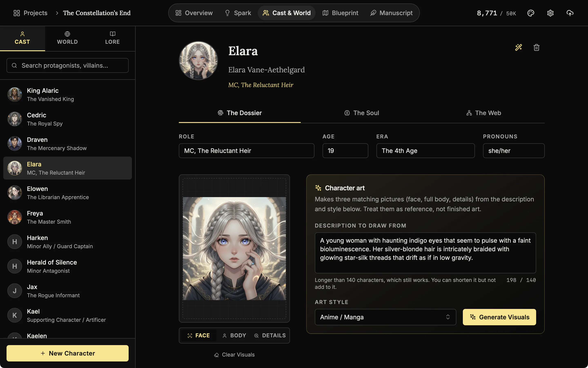Select Harken the Guard Captain
The image size is (588, 368).
[68, 242]
